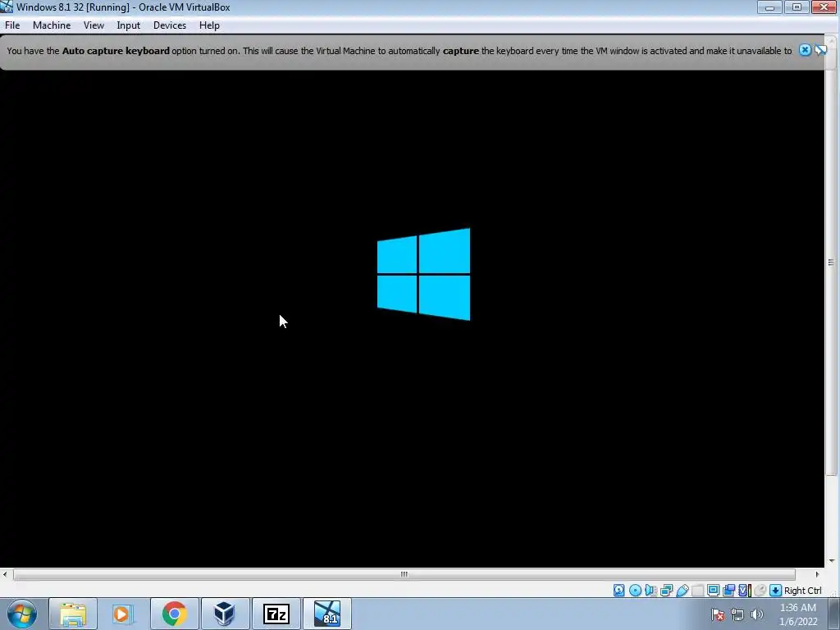
Task: Open the Machine menu
Action: pyautogui.click(x=52, y=25)
